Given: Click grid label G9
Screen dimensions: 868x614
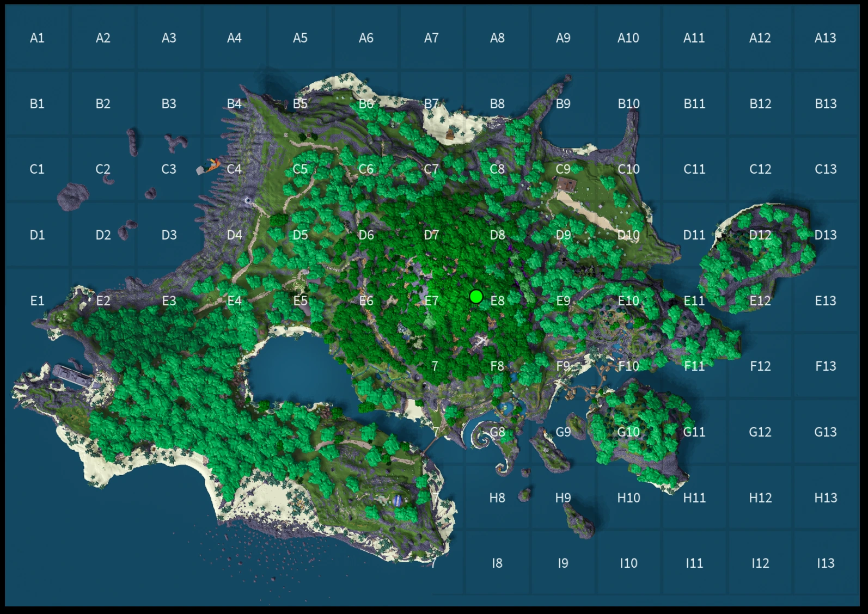Looking at the screenshot, I should tap(563, 432).
